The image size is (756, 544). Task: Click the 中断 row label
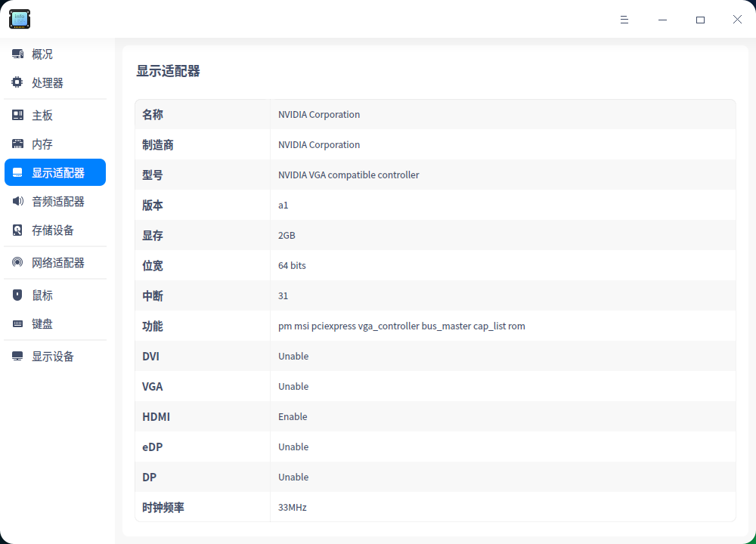[x=153, y=296]
